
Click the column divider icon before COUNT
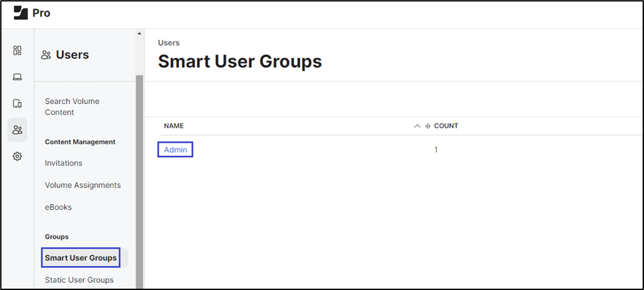point(428,126)
